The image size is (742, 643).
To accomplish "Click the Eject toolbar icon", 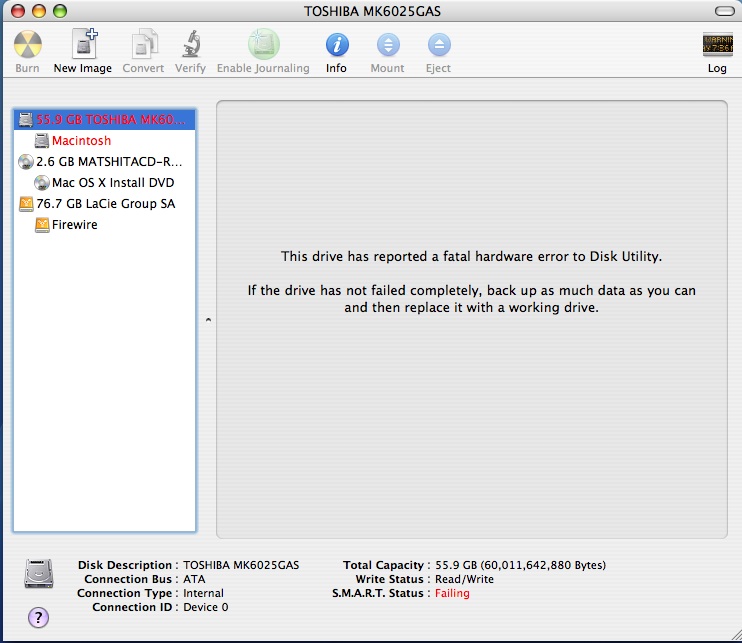I will [x=439, y=44].
